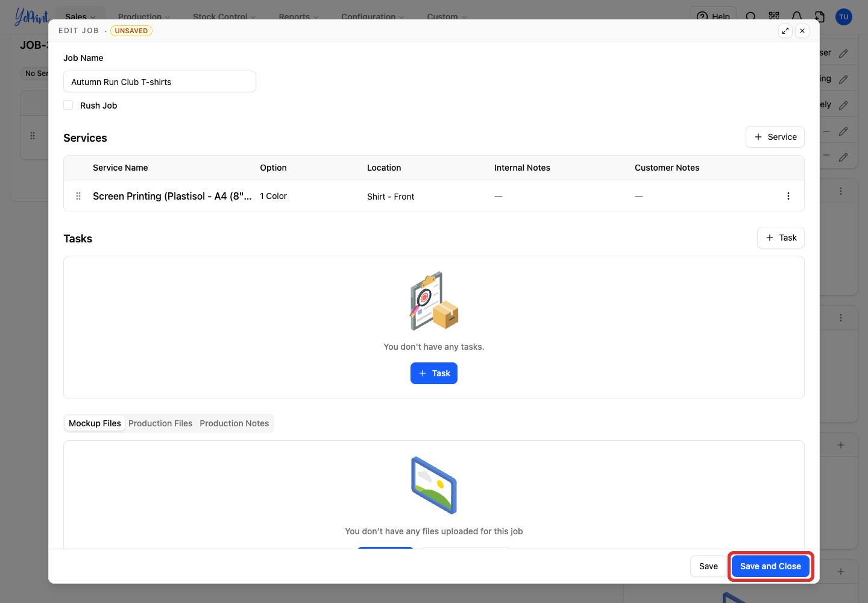
Task: Click the 1 Color option cell
Action: 273,196
